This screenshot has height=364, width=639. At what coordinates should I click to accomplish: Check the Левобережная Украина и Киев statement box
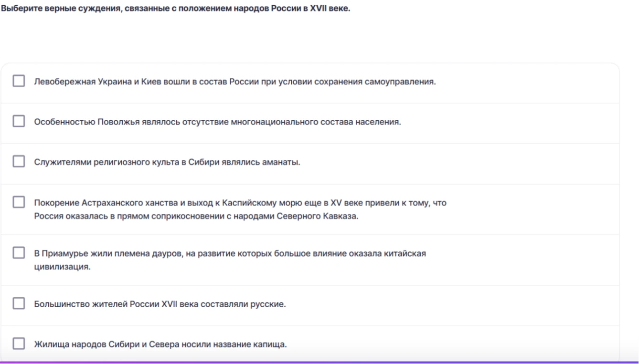[19, 81]
